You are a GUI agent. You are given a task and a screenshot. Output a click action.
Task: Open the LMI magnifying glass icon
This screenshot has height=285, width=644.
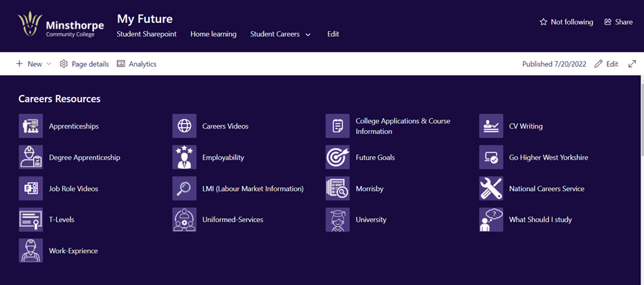pyautogui.click(x=185, y=188)
